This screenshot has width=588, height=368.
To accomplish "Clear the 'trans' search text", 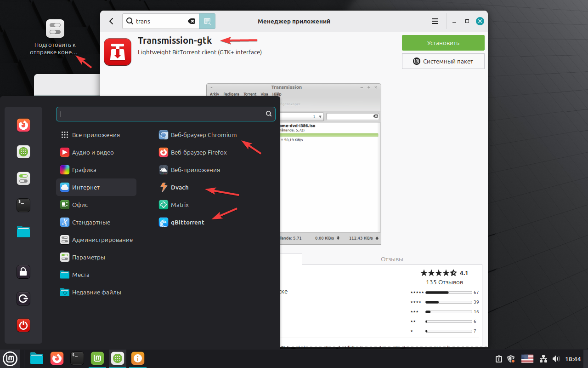I will pyautogui.click(x=192, y=21).
